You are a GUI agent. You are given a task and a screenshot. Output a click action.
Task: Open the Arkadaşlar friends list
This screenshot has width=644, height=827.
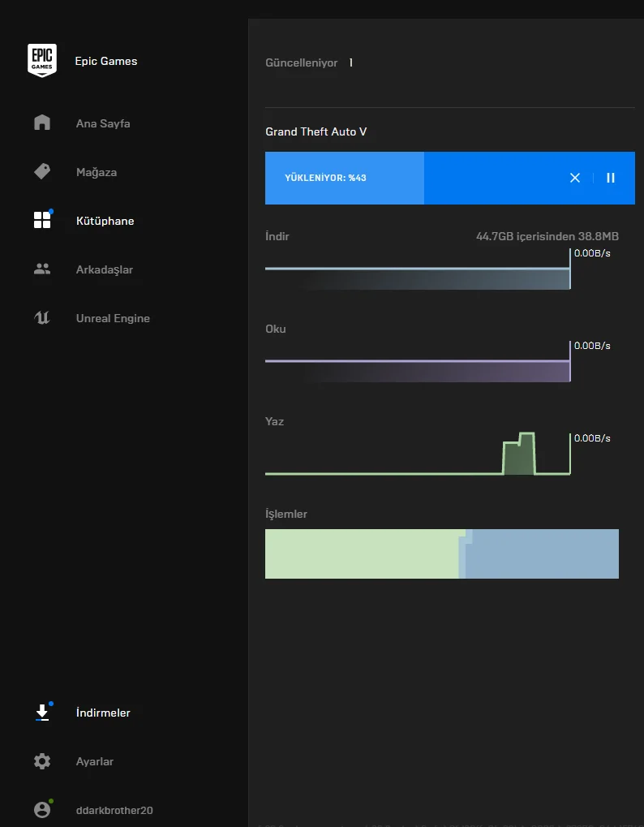point(104,269)
